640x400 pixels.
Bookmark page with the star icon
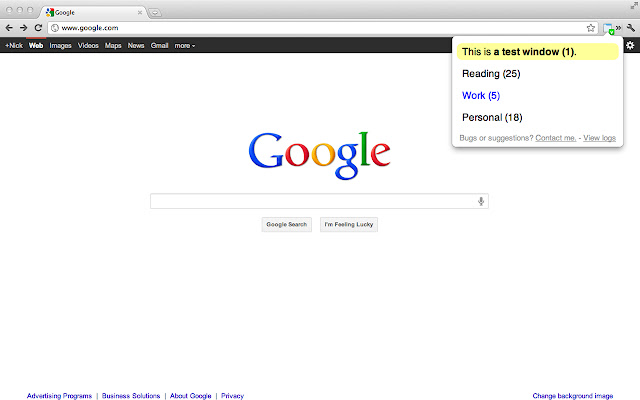coord(591,28)
